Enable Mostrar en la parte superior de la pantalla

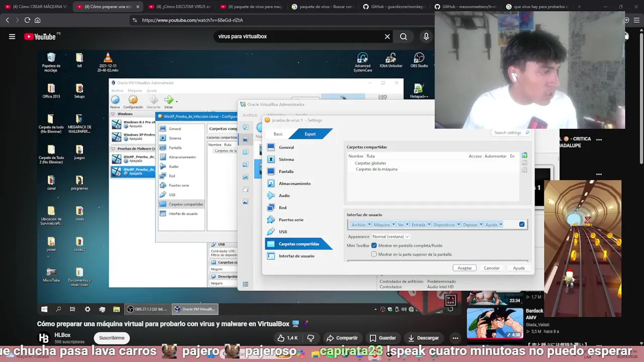click(x=374, y=254)
